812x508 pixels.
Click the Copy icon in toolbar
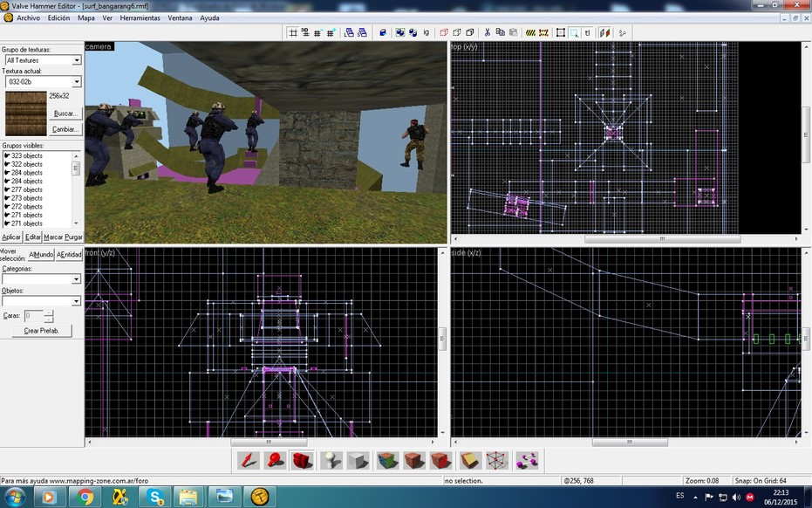tap(501, 32)
